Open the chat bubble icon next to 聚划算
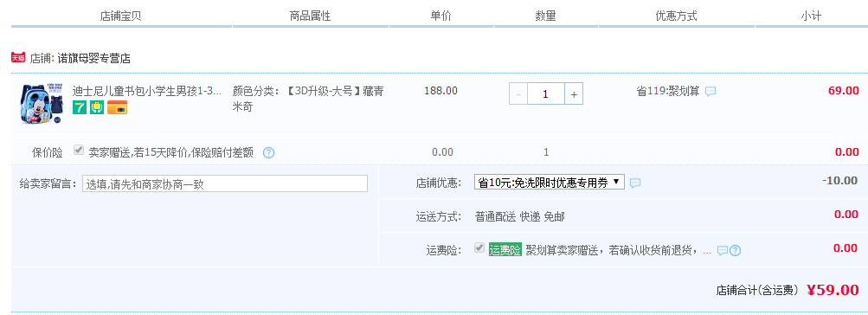 (710, 92)
